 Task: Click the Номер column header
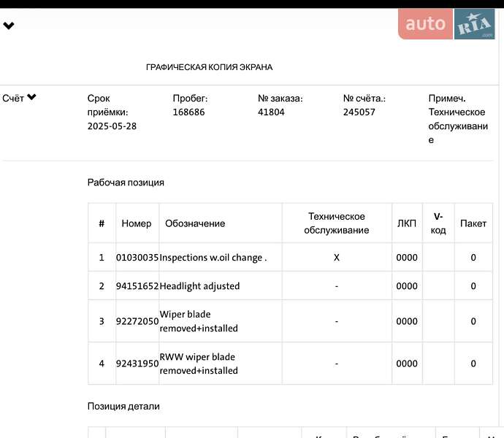[137, 223]
